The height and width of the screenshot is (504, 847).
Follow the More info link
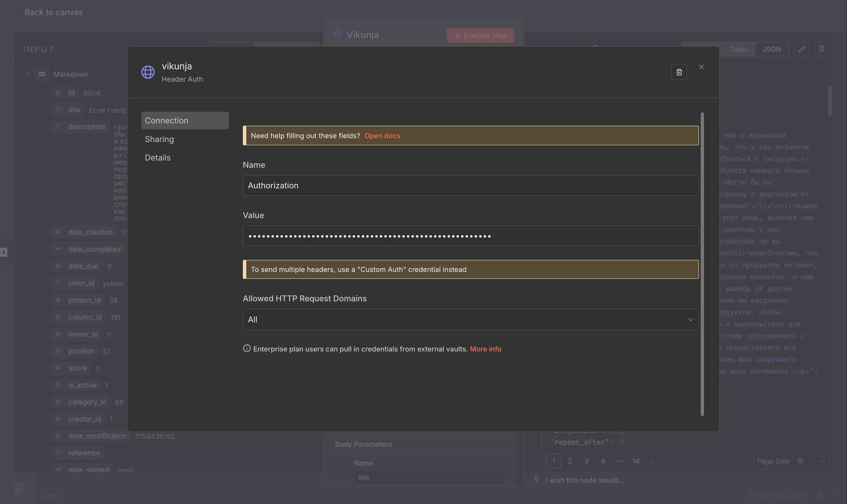(485, 349)
